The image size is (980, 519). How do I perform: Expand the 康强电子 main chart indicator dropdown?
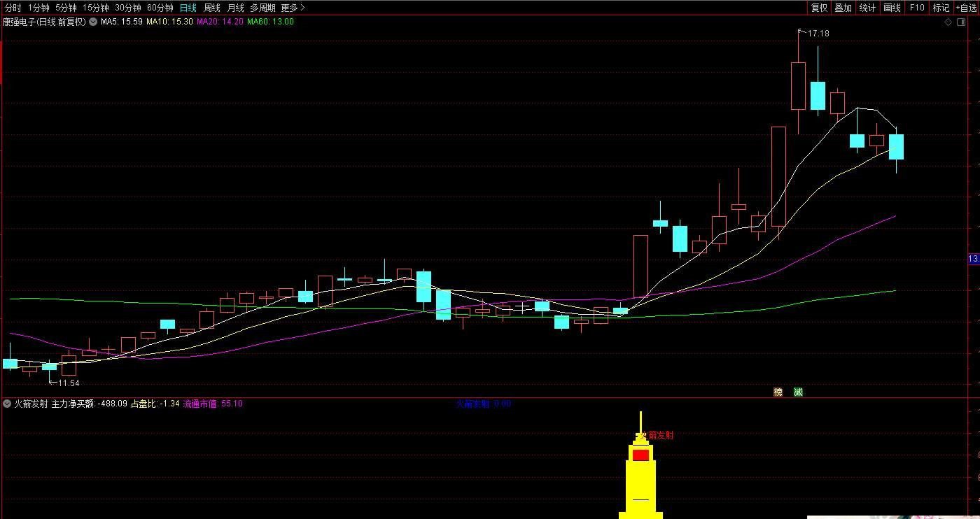tap(93, 22)
